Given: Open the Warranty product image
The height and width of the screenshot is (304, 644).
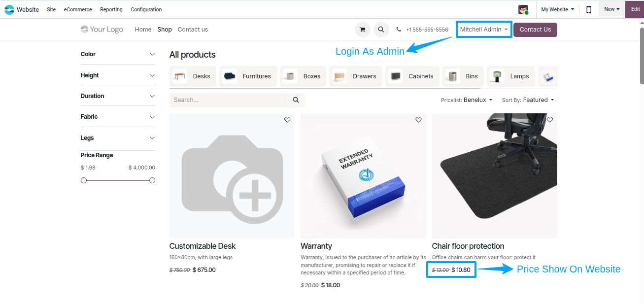Looking at the screenshot, I should coord(363,176).
